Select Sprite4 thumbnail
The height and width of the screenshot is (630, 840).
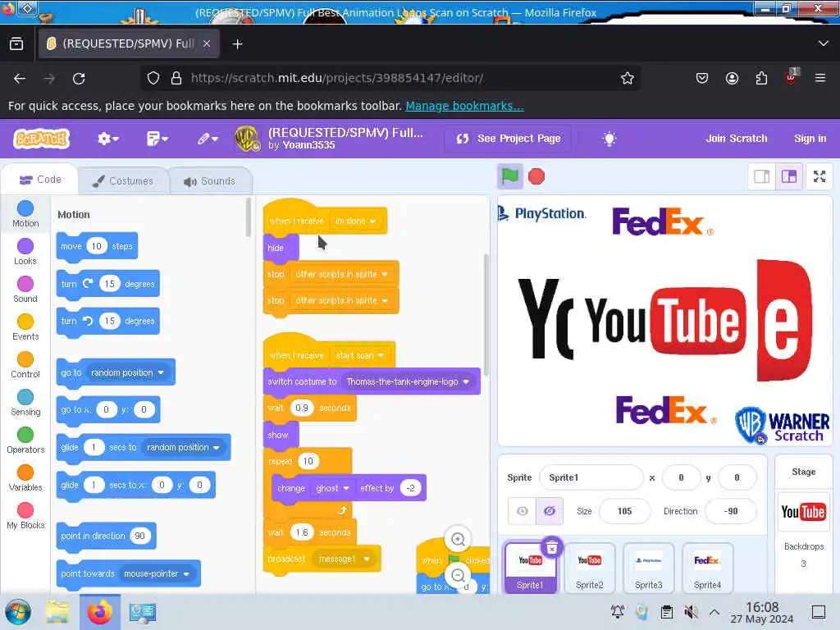coord(707,568)
